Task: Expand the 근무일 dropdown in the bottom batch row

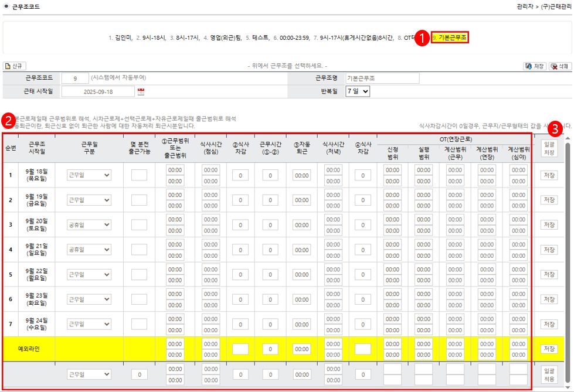Action: [x=89, y=374]
